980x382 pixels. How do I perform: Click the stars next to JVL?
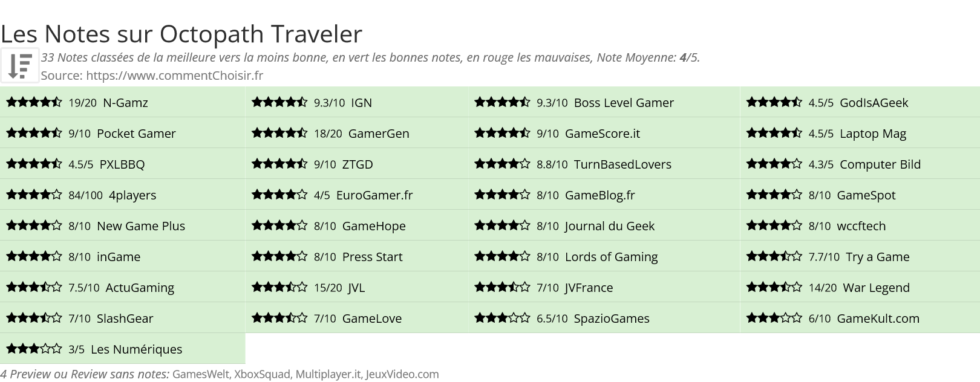click(279, 287)
